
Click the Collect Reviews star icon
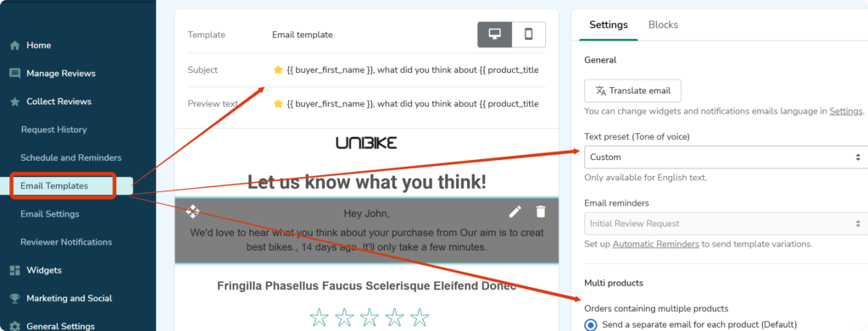[x=15, y=102]
